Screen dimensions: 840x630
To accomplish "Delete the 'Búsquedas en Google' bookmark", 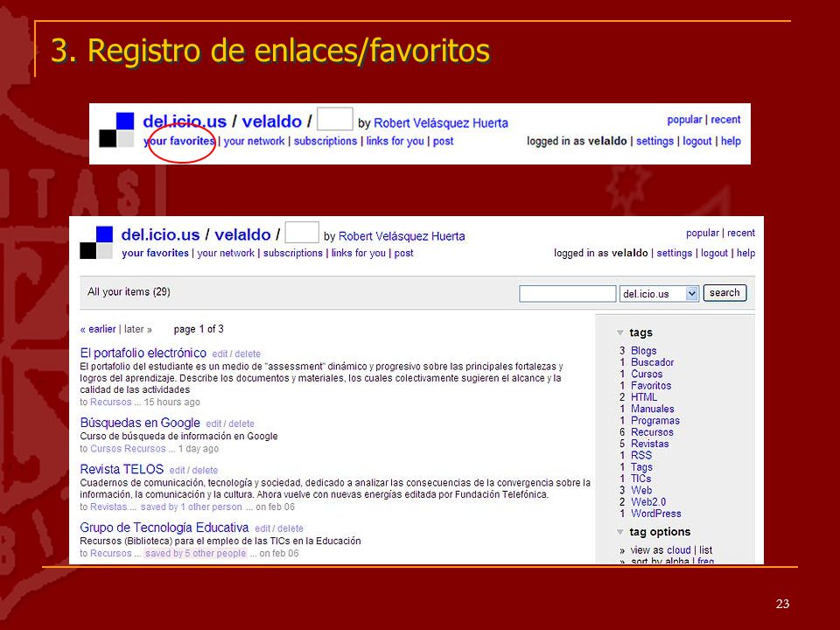I will point(241,423).
